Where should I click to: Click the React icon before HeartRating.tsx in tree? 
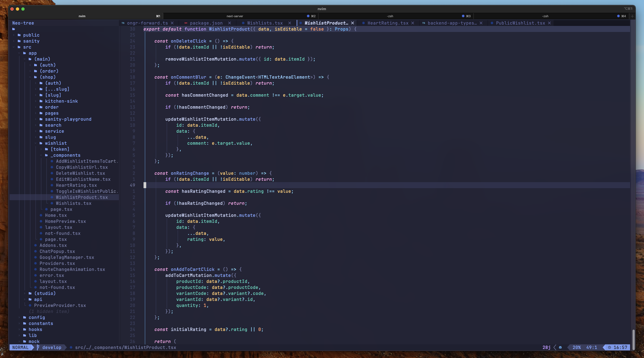pos(52,185)
